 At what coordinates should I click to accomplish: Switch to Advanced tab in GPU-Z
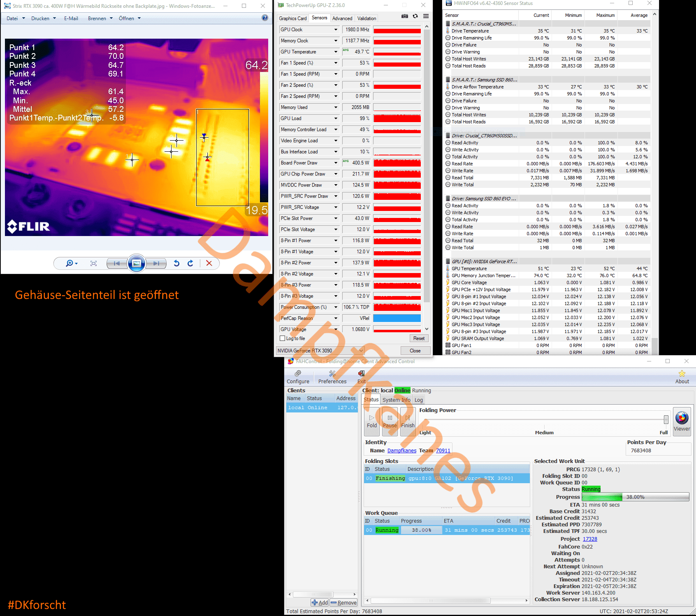click(x=342, y=19)
